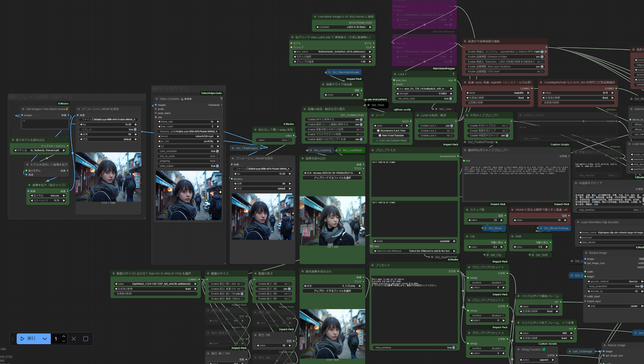Toggle Enable Lora 2 switch
This screenshot has height=364, width=644.
pos(452,130)
